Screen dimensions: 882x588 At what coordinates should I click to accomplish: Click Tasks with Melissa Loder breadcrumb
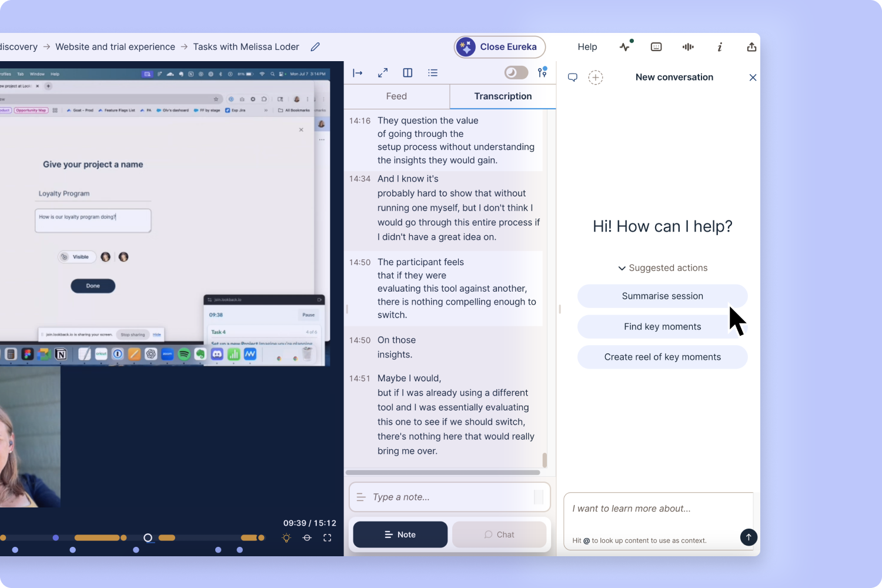(246, 47)
